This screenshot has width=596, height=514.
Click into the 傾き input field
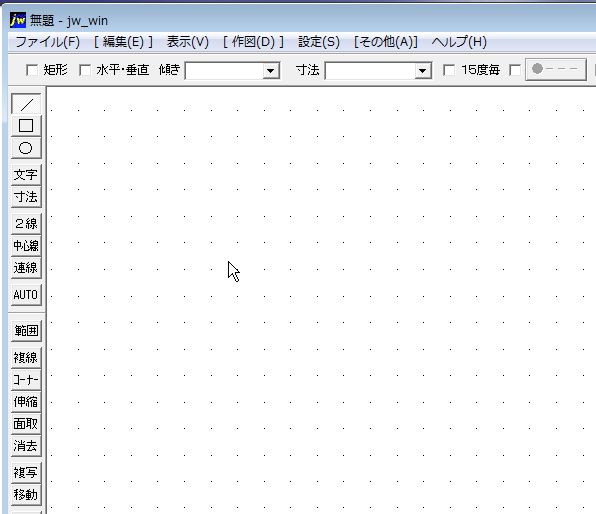224,71
